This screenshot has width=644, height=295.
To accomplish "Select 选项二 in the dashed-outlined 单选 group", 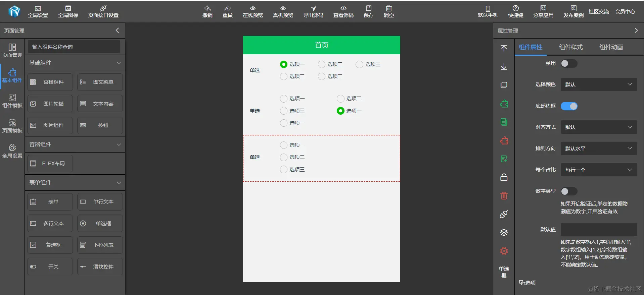I will [x=284, y=157].
